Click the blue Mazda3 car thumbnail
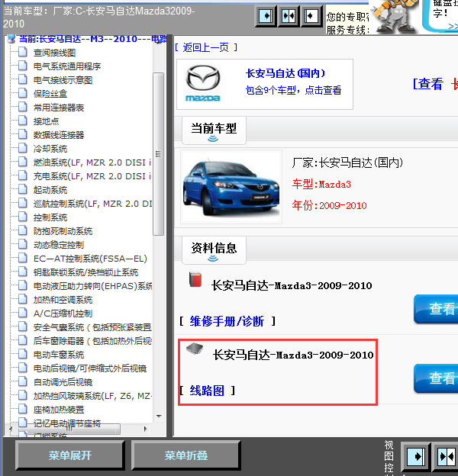The height and width of the screenshot is (476, 458). point(231,187)
